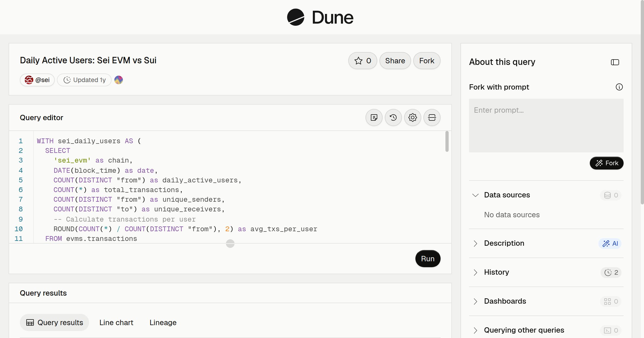This screenshot has height=338, width=644.
Task: Switch to the Query results tab
Action: pos(54,322)
